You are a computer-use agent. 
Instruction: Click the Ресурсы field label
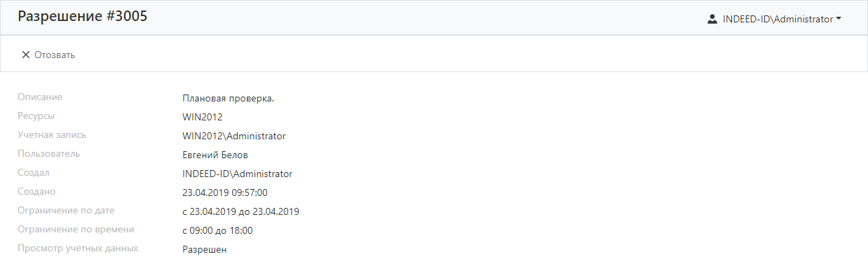(x=36, y=115)
